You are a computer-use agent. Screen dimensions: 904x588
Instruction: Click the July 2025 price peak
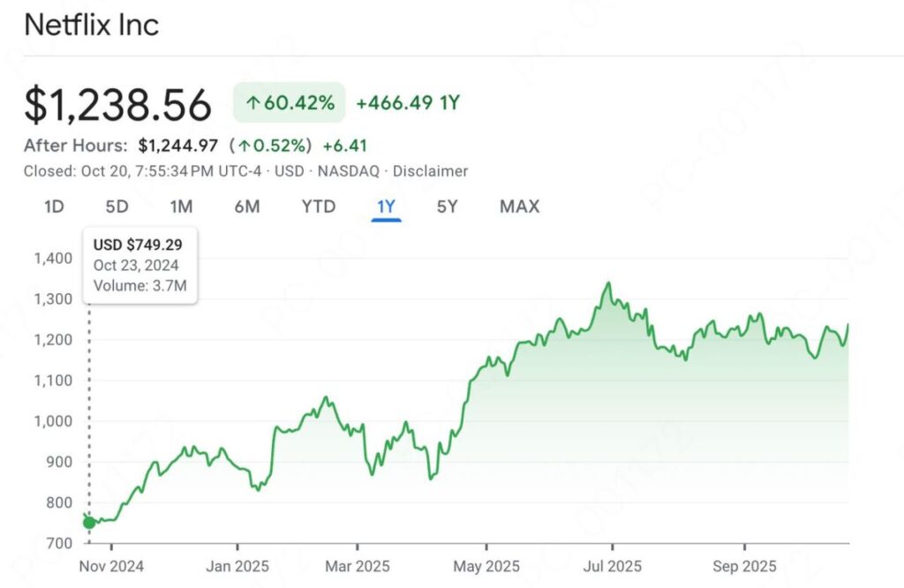click(x=608, y=283)
